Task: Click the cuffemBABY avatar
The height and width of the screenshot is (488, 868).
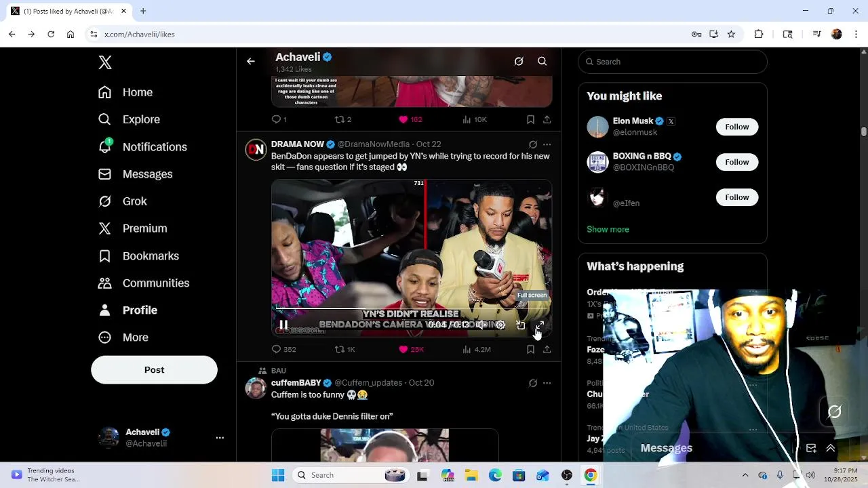Action: [256, 388]
